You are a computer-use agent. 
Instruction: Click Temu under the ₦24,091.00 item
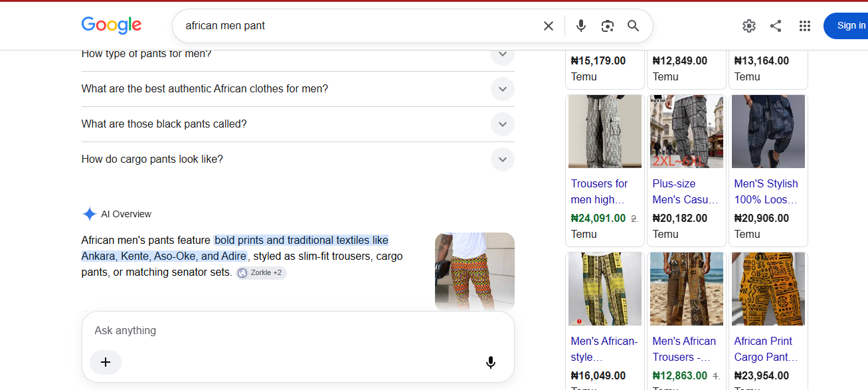pos(584,234)
